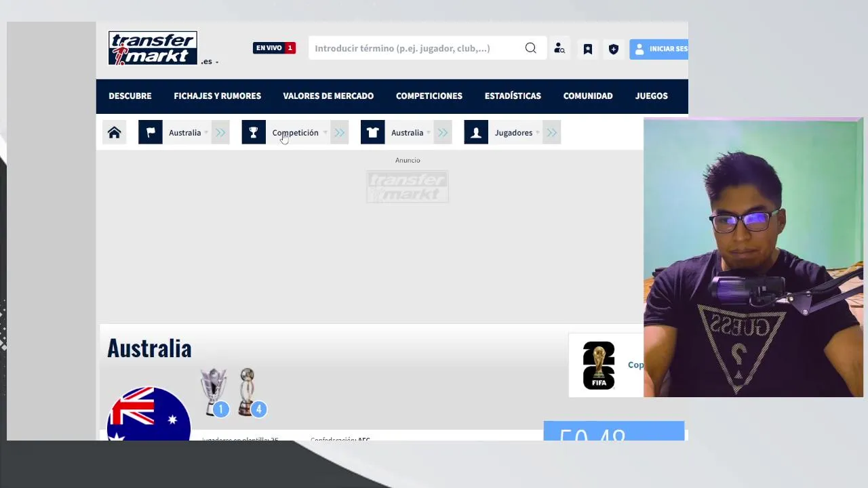Viewport: 868px width, 488px height.
Task: Click the Transfermarkt logo
Action: [x=153, y=48]
